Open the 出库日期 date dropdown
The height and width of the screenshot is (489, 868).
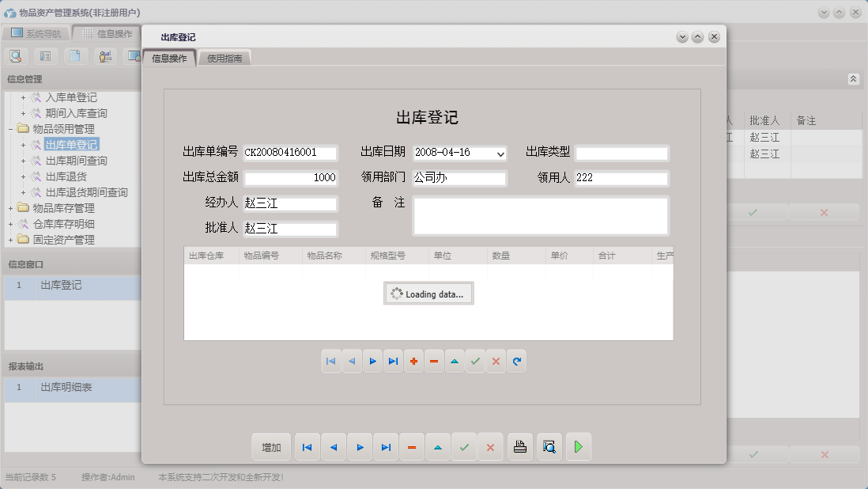click(500, 152)
